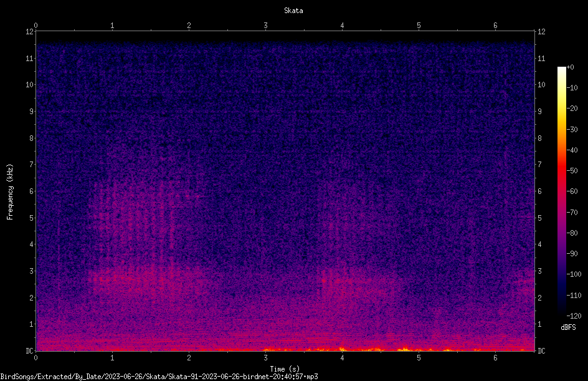The height and width of the screenshot is (381, 588).
Task: Click the "DC" label on the left frequency axis
Action: coord(29,350)
